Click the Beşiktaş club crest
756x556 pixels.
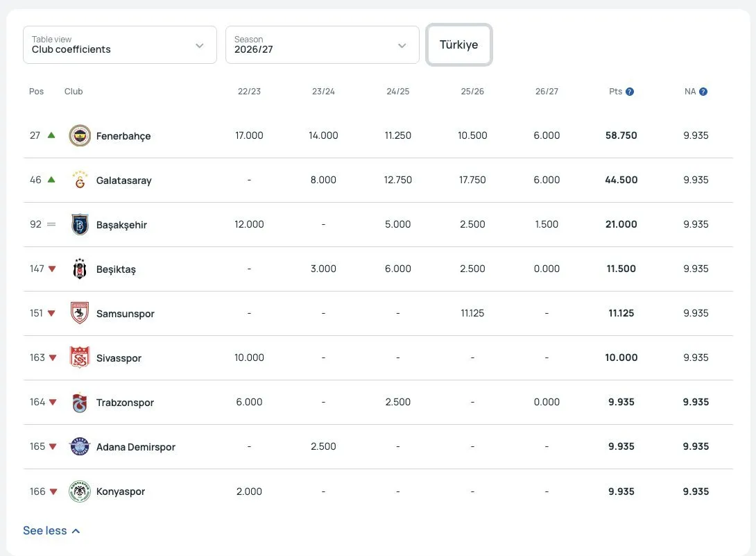80,269
